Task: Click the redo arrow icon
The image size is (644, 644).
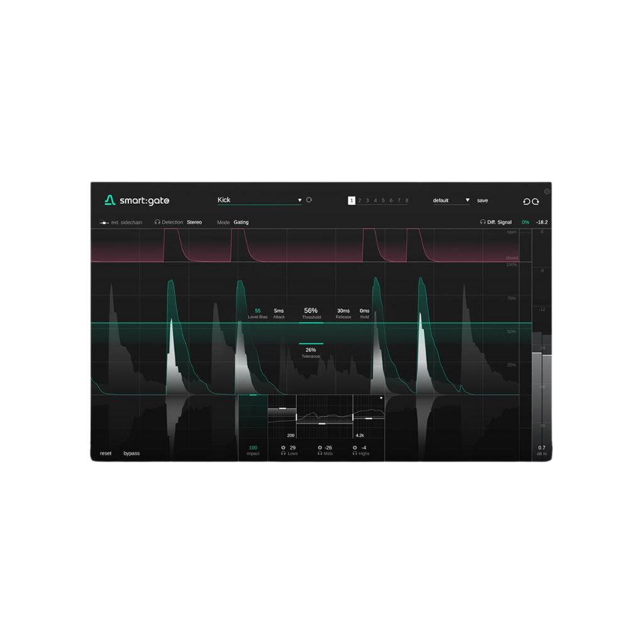Action: (x=535, y=201)
